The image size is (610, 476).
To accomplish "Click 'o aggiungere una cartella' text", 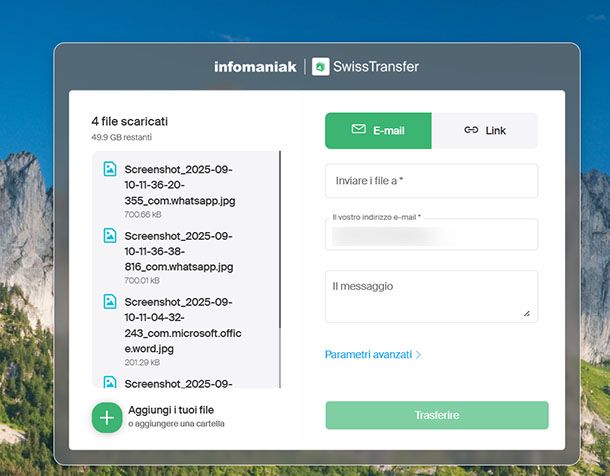I will pyautogui.click(x=176, y=424).
